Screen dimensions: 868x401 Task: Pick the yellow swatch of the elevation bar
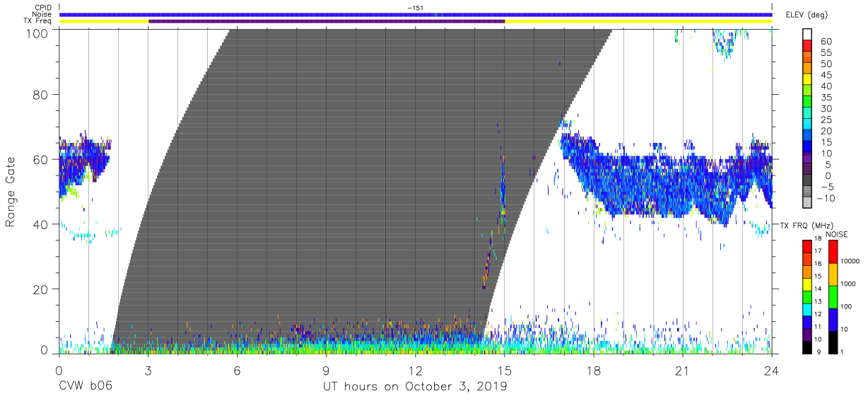point(807,80)
